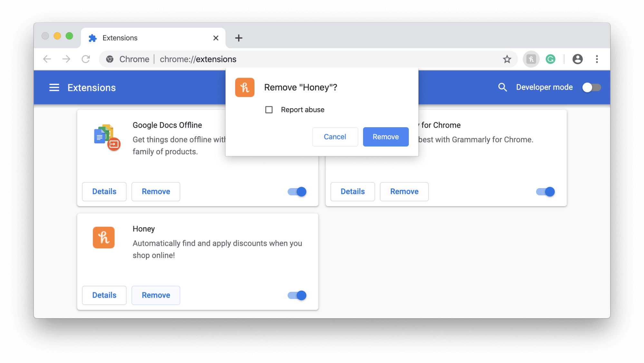Close the Extensions tab
This screenshot has height=363, width=644.
(216, 38)
